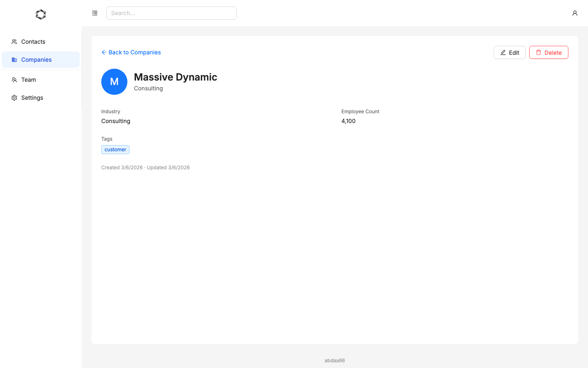The width and height of the screenshot is (588, 368).
Task: Open the Team page
Action: (41, 80)
